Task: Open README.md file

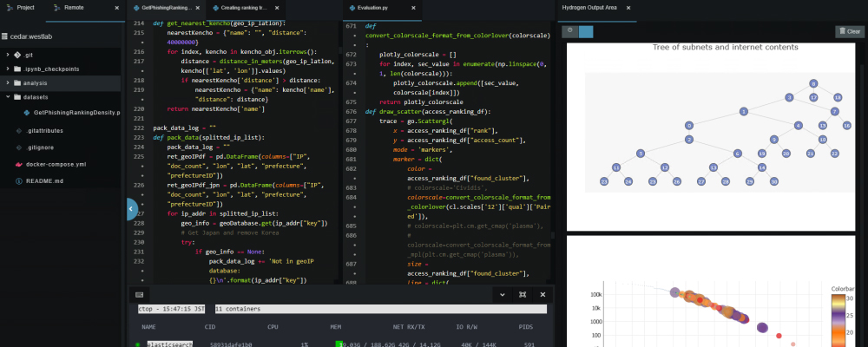Action: [44, 181]
